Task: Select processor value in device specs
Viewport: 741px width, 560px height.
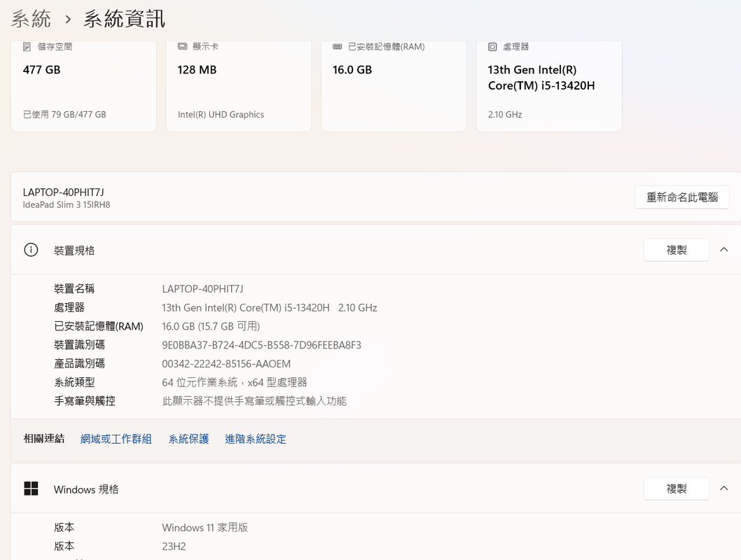Action: pyautogui.click(x=270, y=307)
